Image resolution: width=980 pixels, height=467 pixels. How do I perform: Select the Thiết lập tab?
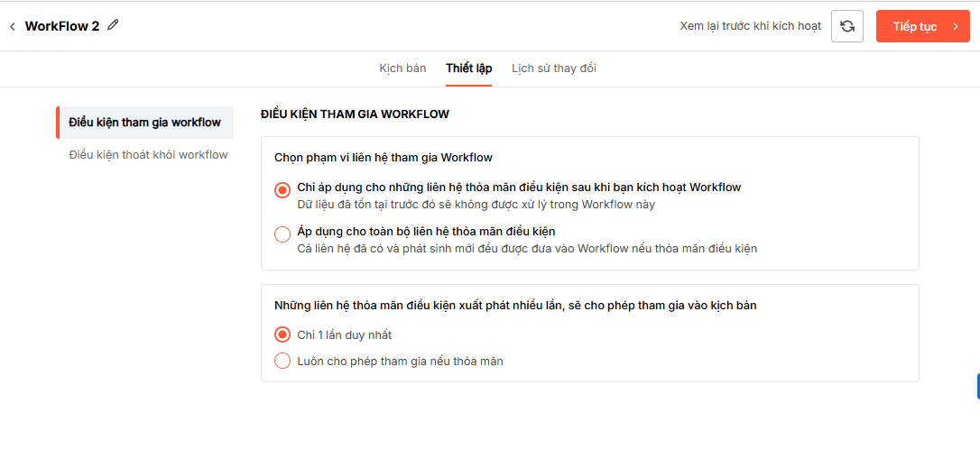coord(468,69)
